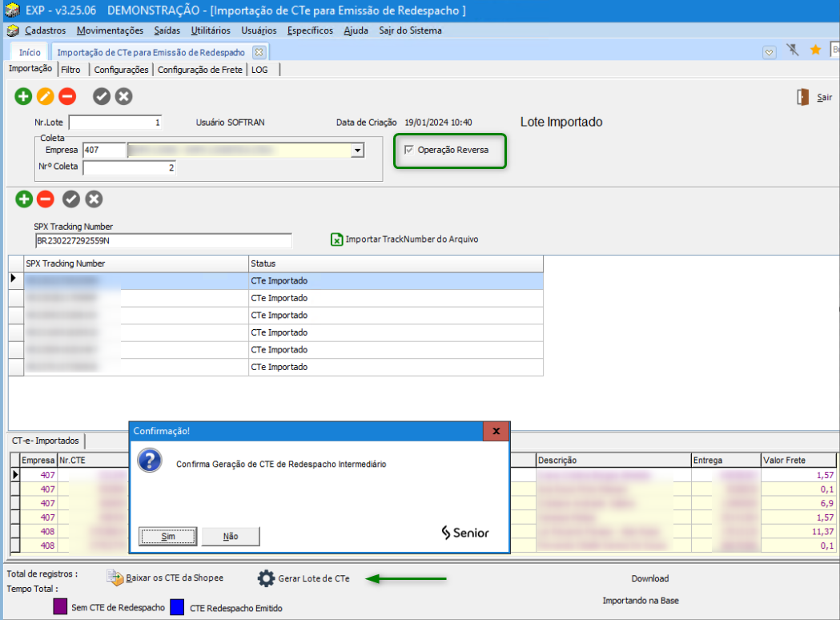Viewport: 840px width, 620px height.
Task: Click the Baixar os CTE da Shopee icon
Action: [x=115, y=578]
